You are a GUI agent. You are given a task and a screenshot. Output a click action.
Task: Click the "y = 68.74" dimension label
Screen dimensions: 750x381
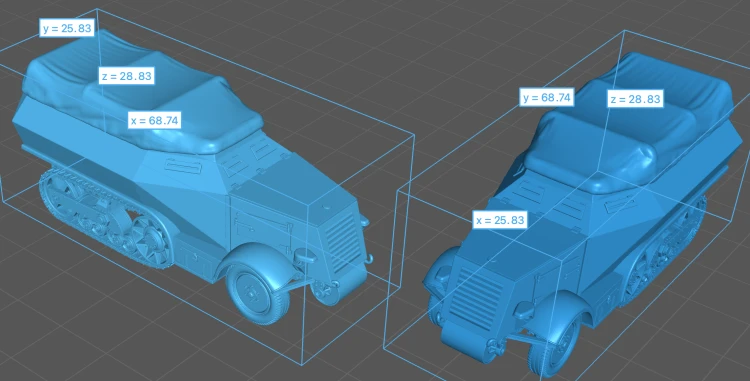[547, 98]
